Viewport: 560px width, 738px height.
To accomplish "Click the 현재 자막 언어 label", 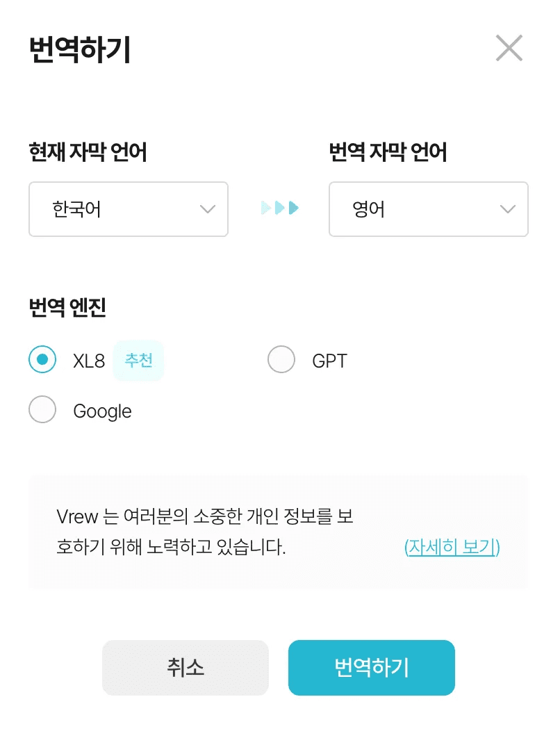I will 88,152.
